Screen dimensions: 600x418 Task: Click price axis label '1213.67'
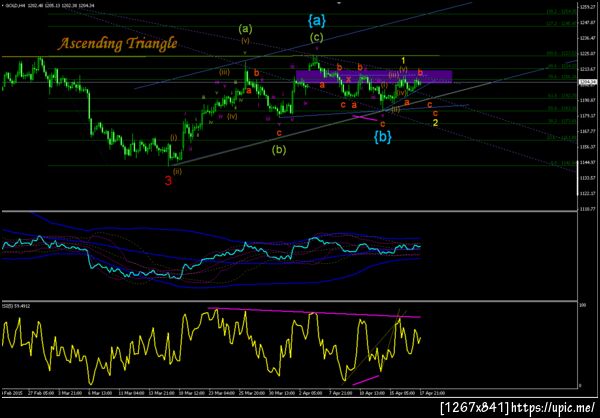(587, 69)
